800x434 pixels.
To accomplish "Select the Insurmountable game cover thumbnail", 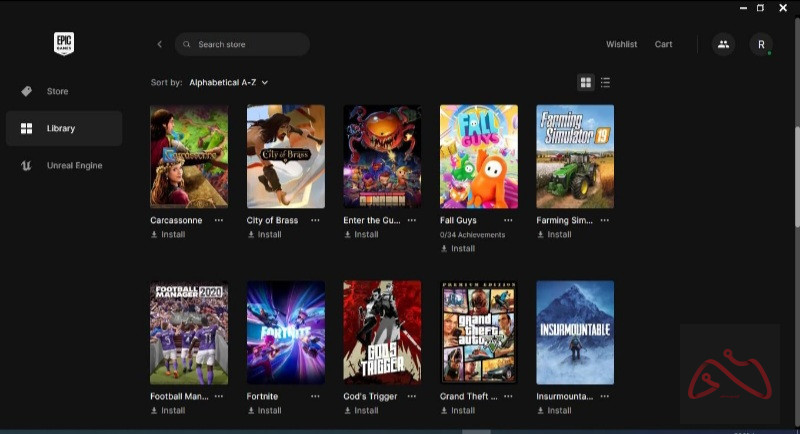I will (x=575, y=332).
